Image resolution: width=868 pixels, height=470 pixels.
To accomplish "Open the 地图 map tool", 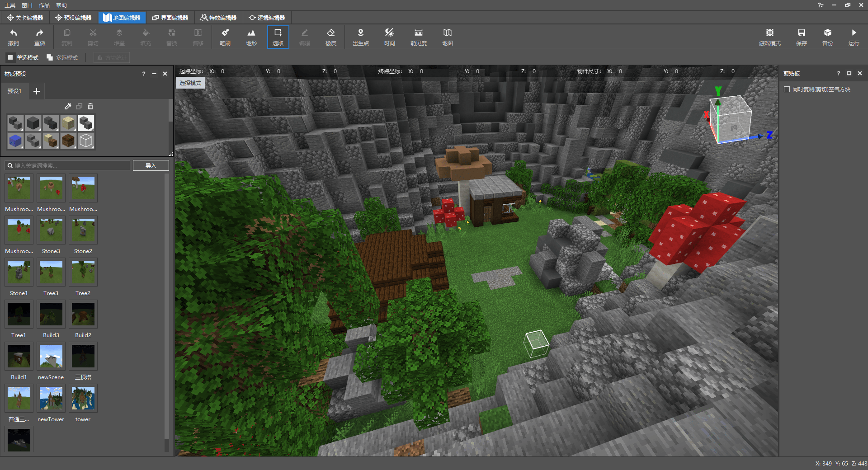I will [x=448, y=37].
